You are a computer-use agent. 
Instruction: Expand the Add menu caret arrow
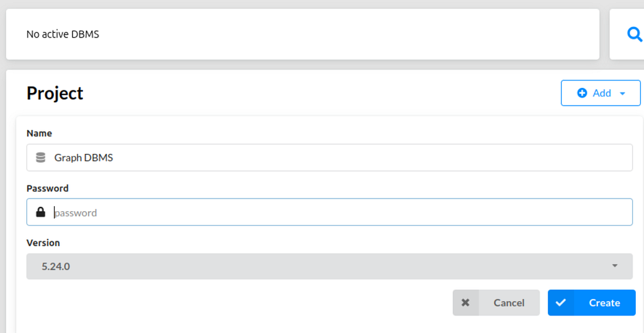pos(622,94)
